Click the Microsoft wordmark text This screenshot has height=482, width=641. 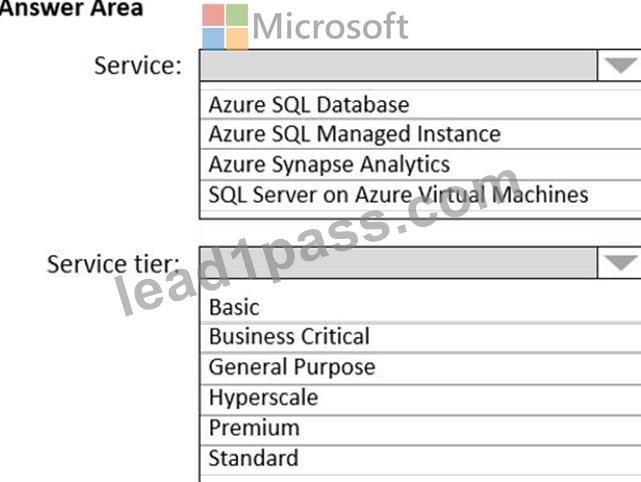(x=330, y=26)
